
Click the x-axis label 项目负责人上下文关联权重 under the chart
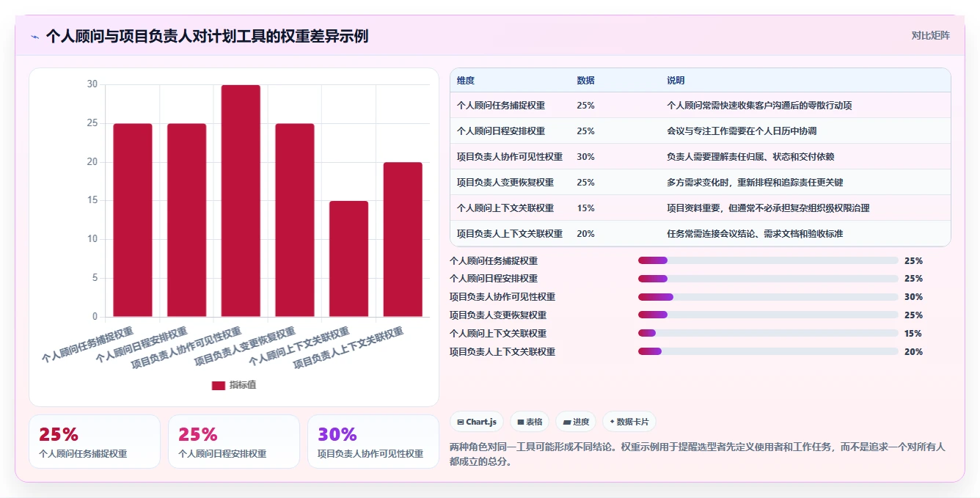(349, 348)
